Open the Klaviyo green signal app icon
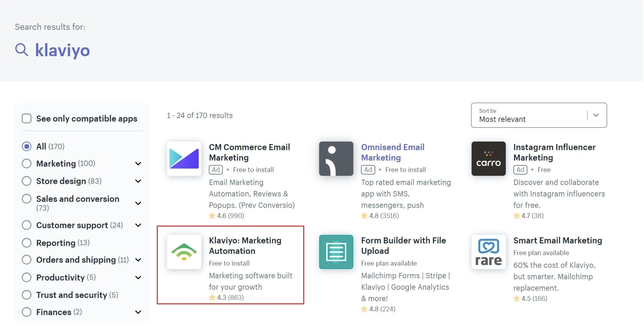This screenshot has width=644, height=325. click(x=184, y=252)
